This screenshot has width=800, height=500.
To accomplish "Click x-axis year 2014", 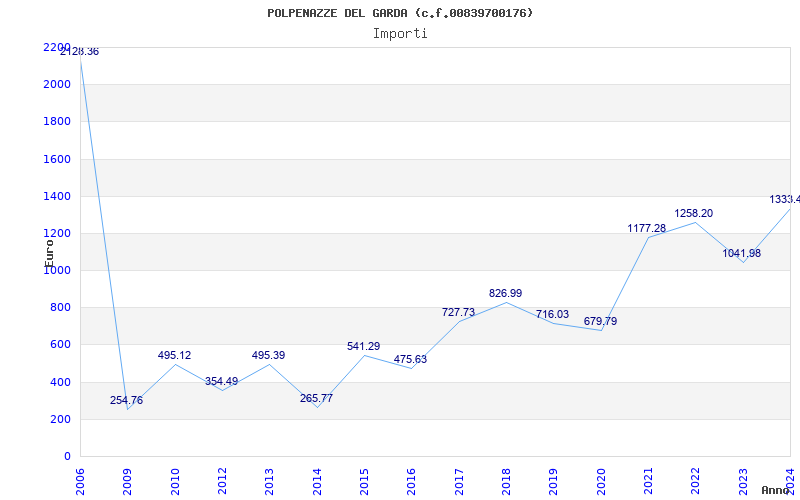I will (317, 482).
